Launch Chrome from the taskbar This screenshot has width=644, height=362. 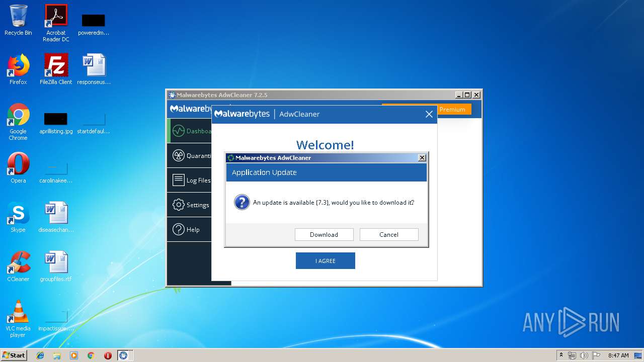[91, 355]
